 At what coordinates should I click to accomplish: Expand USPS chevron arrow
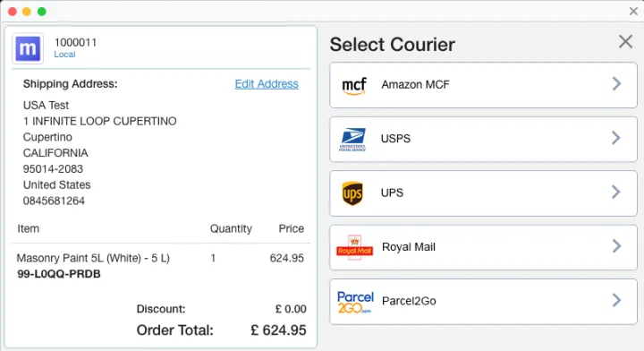[x=615, y=138]
